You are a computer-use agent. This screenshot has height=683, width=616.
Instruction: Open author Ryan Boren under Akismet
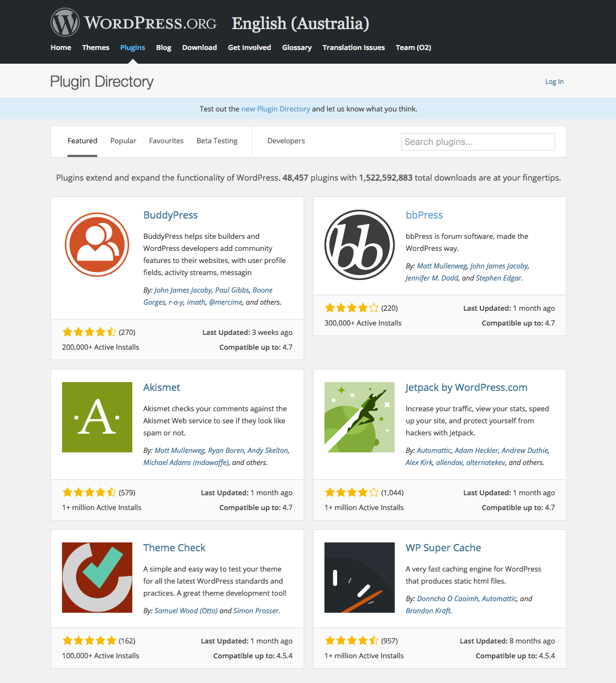(x=226, y=451)
